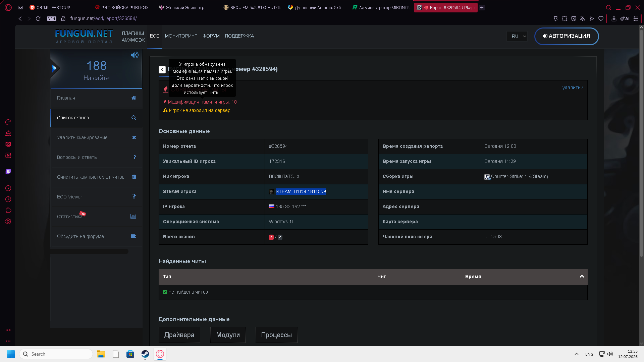Switch to REQUIEM 5x5 #1 tab

[x=252, y=7]
